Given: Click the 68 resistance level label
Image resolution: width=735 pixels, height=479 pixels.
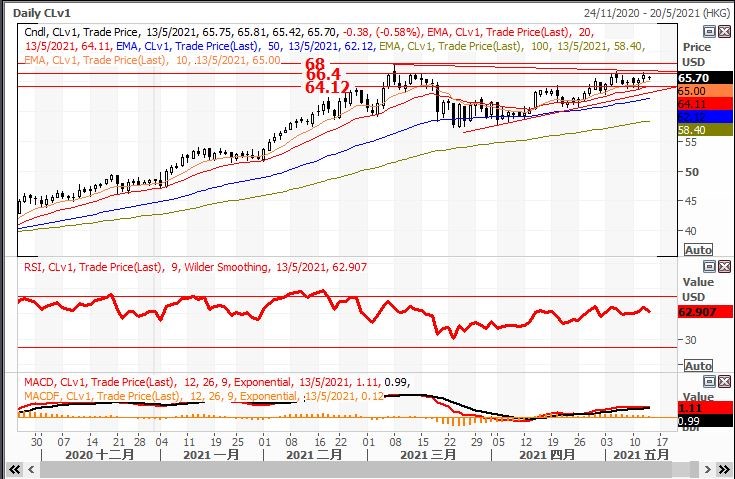Looking at the screenshot, I should [x=315, y=64].
